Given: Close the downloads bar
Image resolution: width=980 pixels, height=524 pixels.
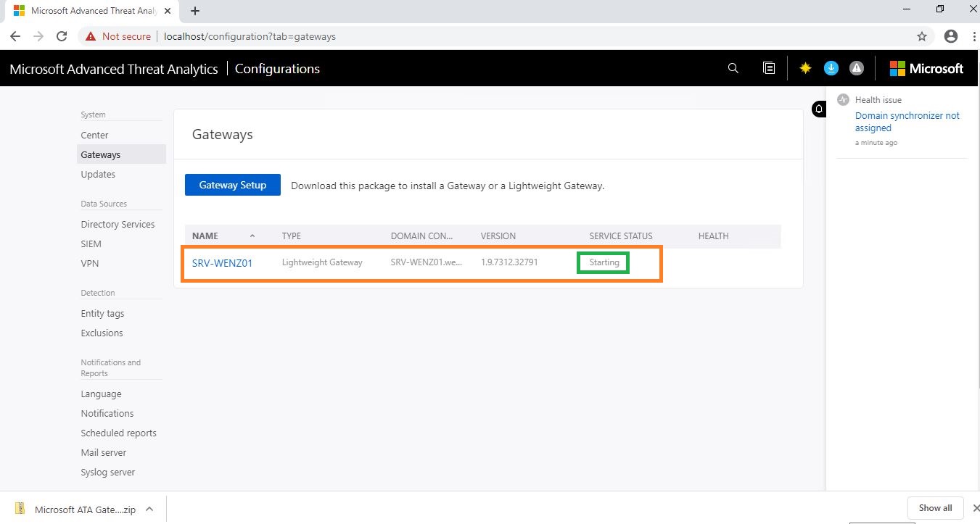Looking at the screenshot, I should tap(975, 508).
